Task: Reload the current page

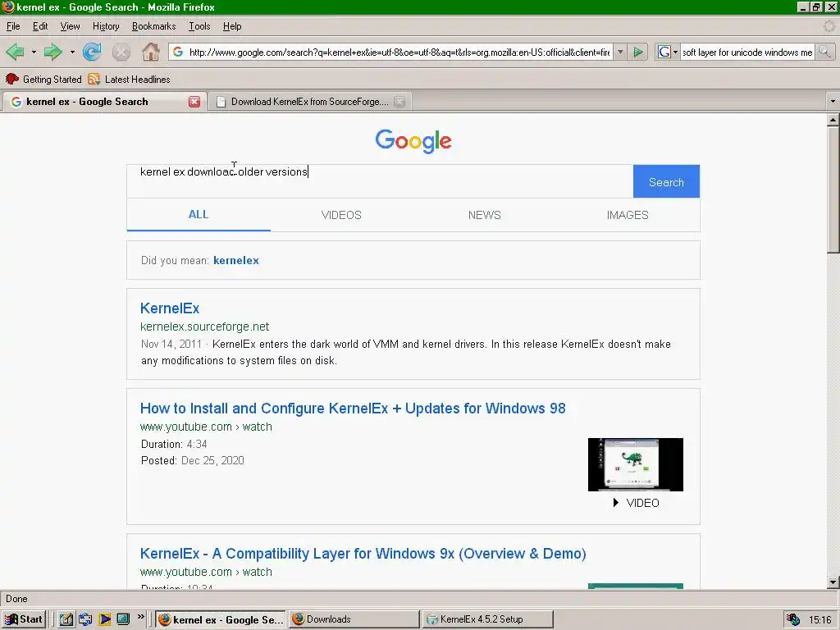Action: (x=92, y=52)
